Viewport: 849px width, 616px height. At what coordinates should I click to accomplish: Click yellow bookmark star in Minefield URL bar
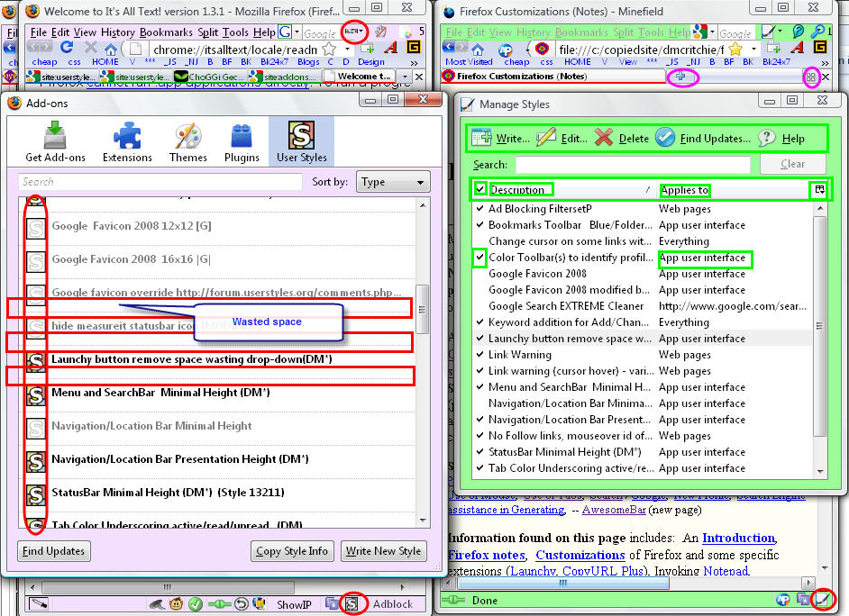(735, 50)
